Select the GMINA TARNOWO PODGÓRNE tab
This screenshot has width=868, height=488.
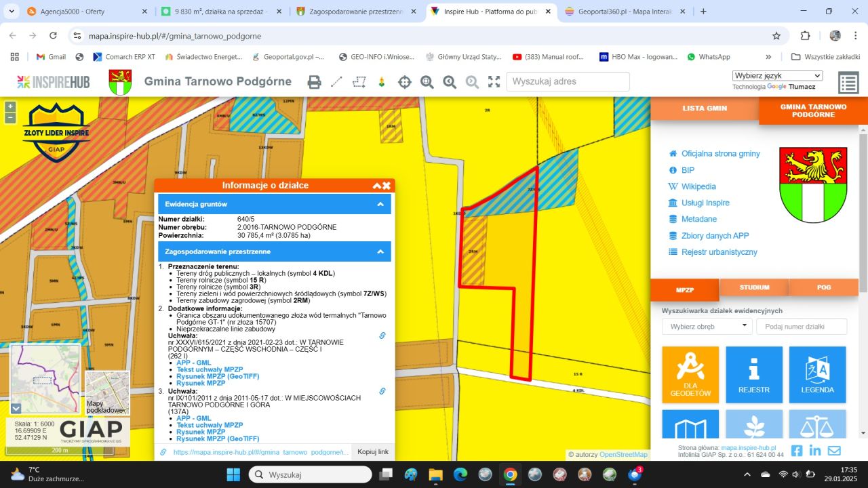click(x=813, y=110)
